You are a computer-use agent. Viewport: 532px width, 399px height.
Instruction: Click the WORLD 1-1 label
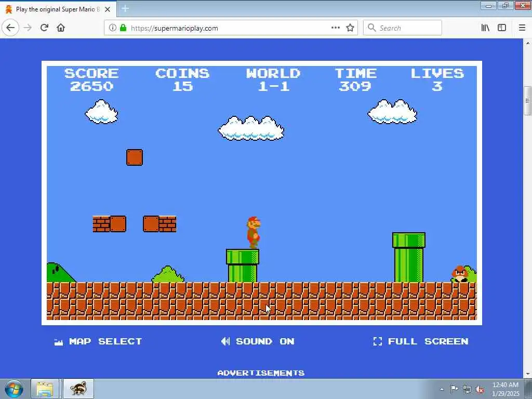click(x=273, y=80)
